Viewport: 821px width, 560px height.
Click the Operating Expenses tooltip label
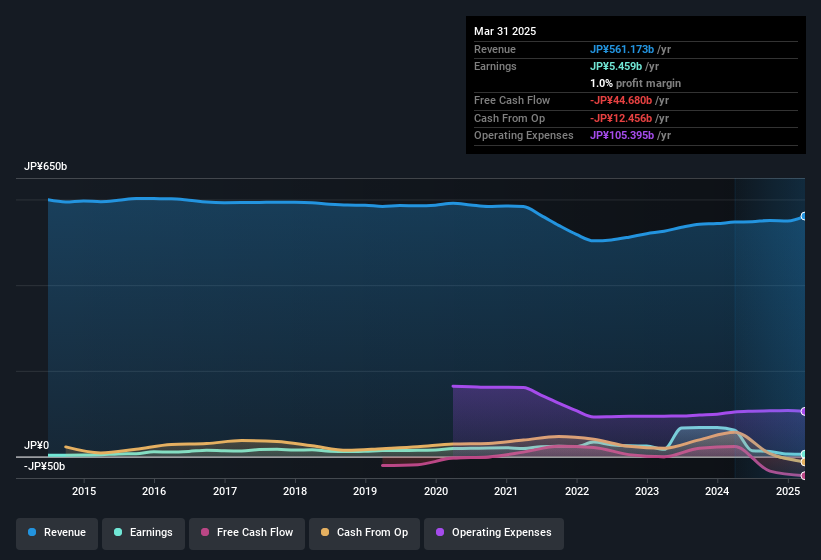(x=524, y=136)
